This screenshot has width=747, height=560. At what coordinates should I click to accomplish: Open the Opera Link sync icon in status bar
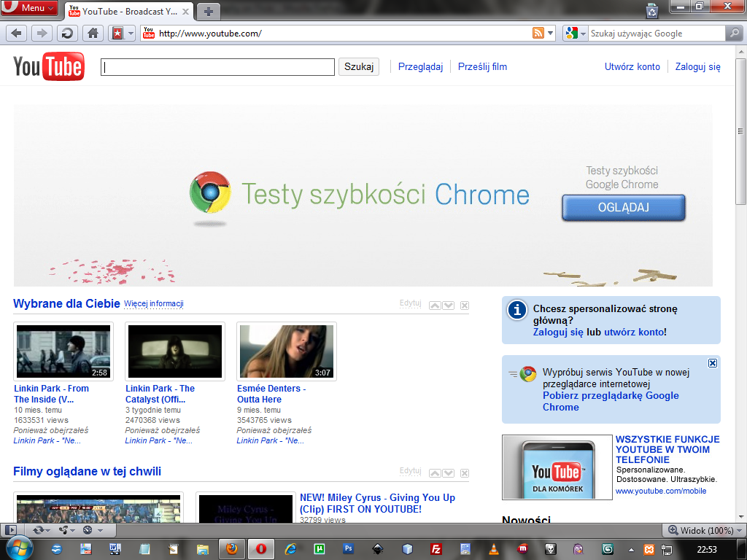click(38, 530)
